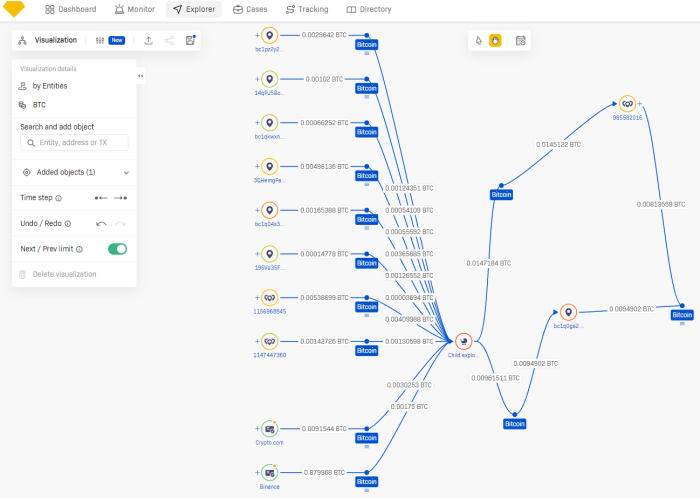700x498 pixels.
Task: Click the share visualization icon
Action: coord(169,41)
